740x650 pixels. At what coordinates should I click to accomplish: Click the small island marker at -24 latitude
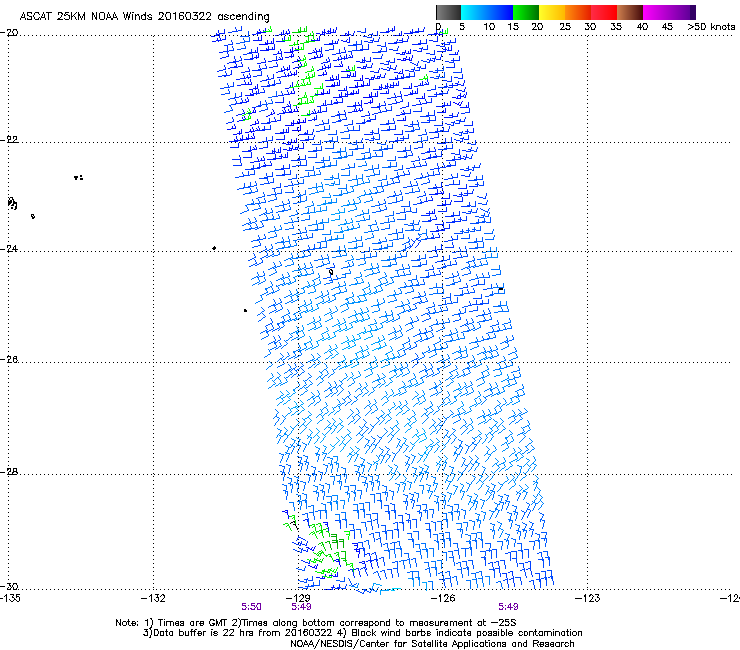(x=214, y=248)
